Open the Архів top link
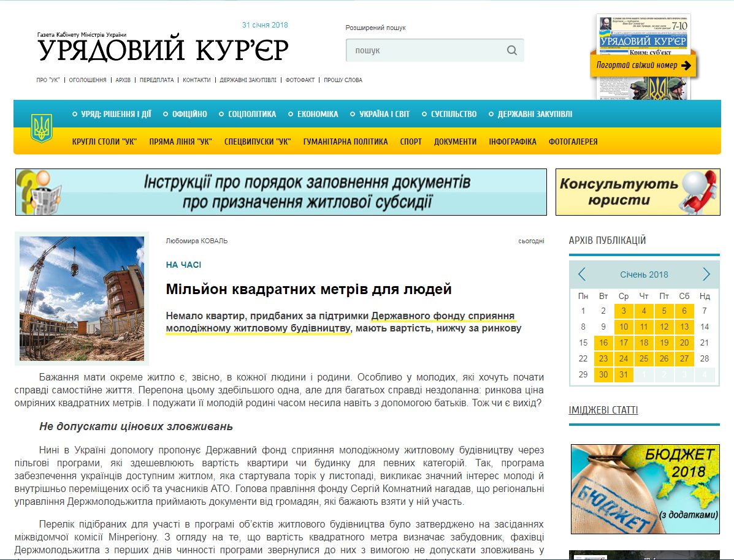Image resolution: width=734 pixels, height=560 pixels. pyautogui.click(x=123, y=80)
